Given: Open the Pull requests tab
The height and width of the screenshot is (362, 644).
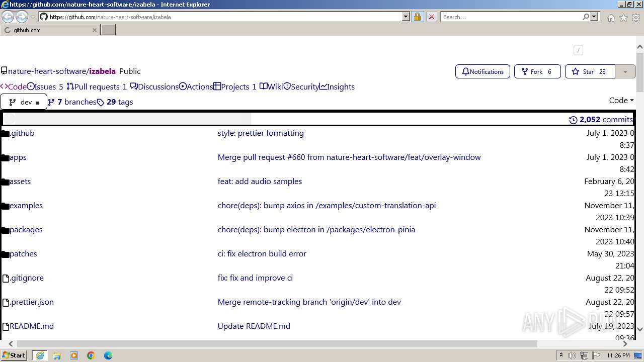Looking at the screenshot, I should (x=97, y=86).
